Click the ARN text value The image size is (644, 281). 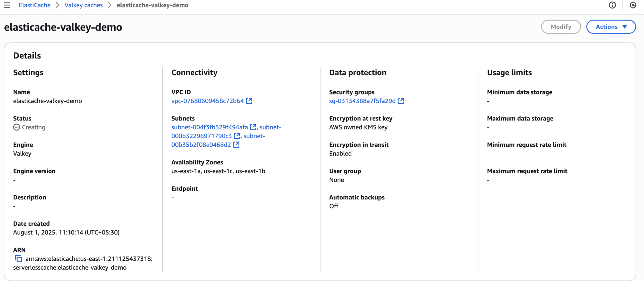pyautogui.click(x=89, y=259)
